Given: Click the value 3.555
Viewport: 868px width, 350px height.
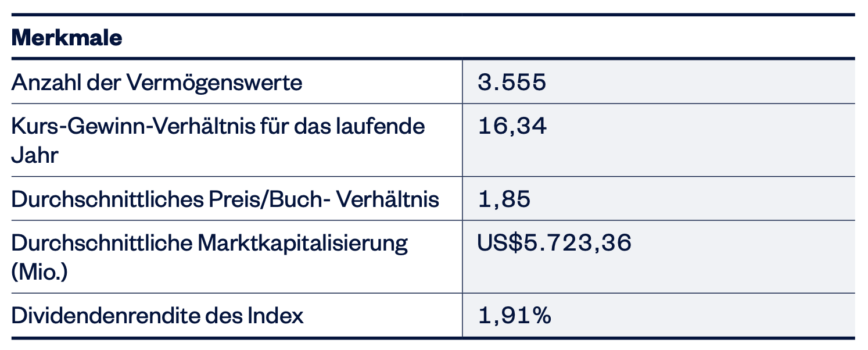Looking at the screenshot, I should (512, 83).
